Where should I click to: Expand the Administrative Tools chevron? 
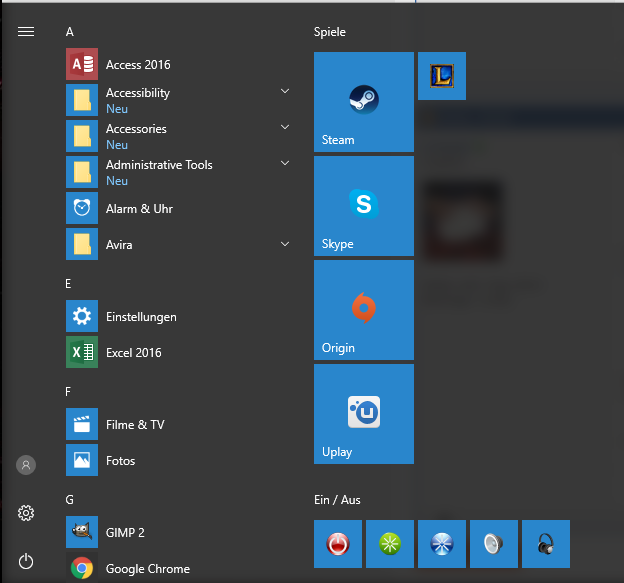(285, 163)
